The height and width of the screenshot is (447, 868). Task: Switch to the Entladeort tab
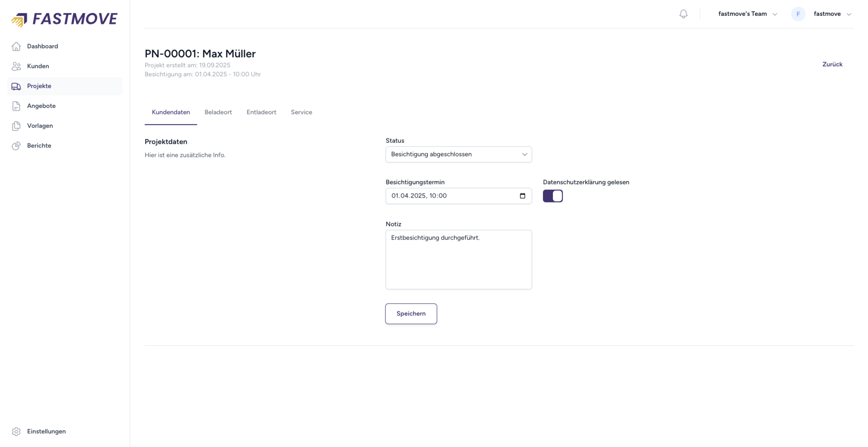point(261,113)
